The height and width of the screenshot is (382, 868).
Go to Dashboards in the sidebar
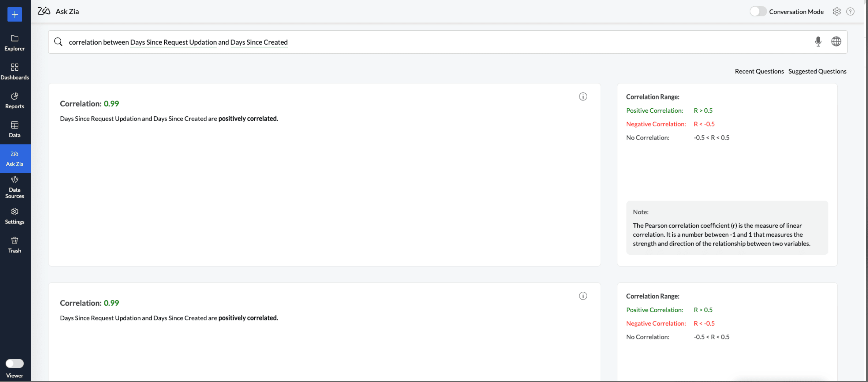tap(14, 71)
